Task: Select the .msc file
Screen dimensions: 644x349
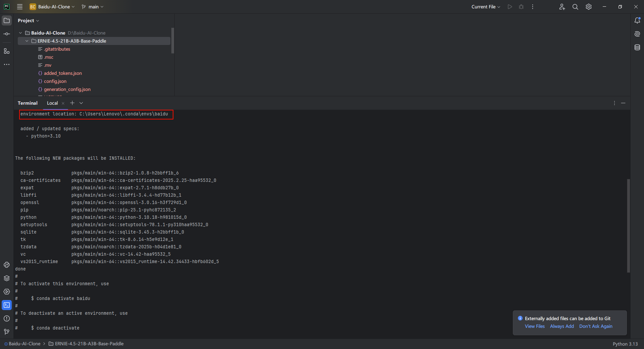Action: tap(49, 57)
